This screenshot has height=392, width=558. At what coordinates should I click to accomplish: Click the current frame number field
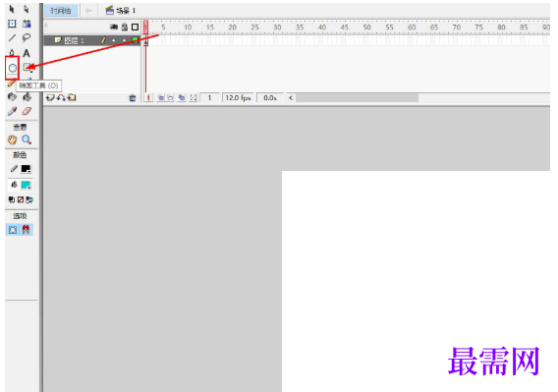(209, 97)
